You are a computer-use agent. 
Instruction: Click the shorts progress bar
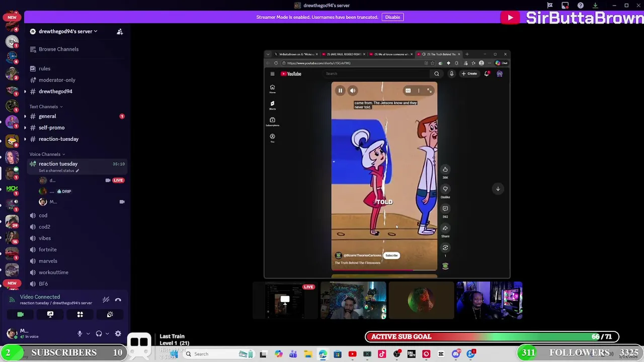(384, 270)
